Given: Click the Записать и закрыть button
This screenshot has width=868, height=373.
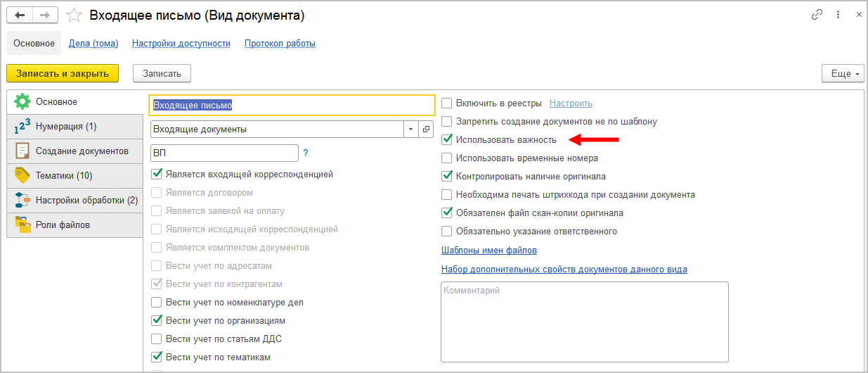Looking at the screenshot, I should (x=63, y=73).
